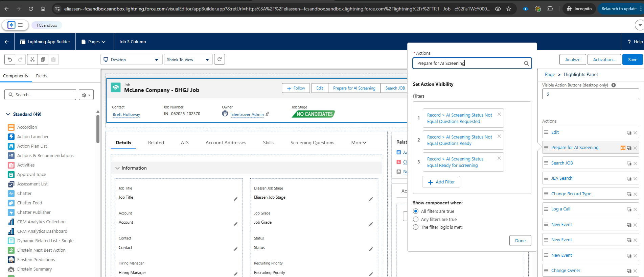The width and height of the screenshot is (644, 277).
Task: Open the Shrink To View zoom dropdown
Action: click(188, 59)
